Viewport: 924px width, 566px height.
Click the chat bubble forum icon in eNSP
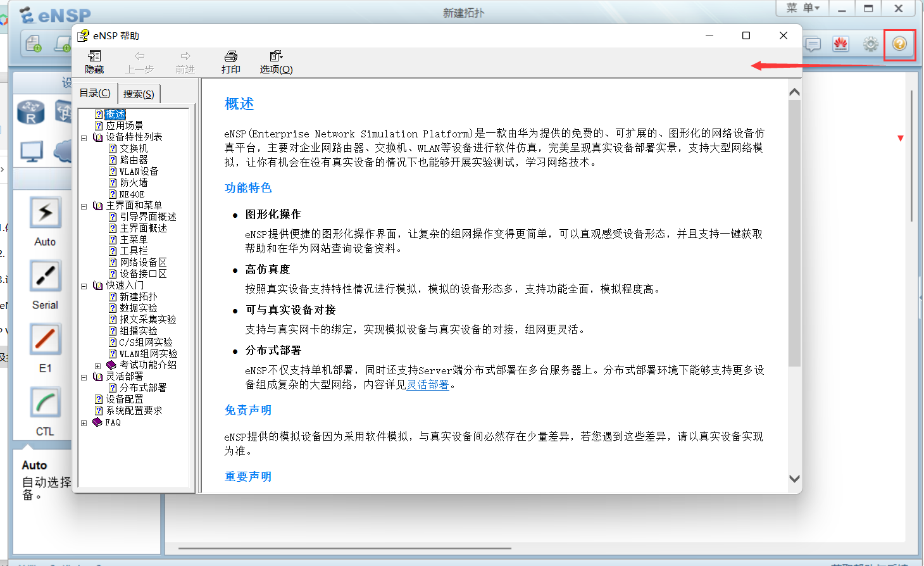[813, 44]
